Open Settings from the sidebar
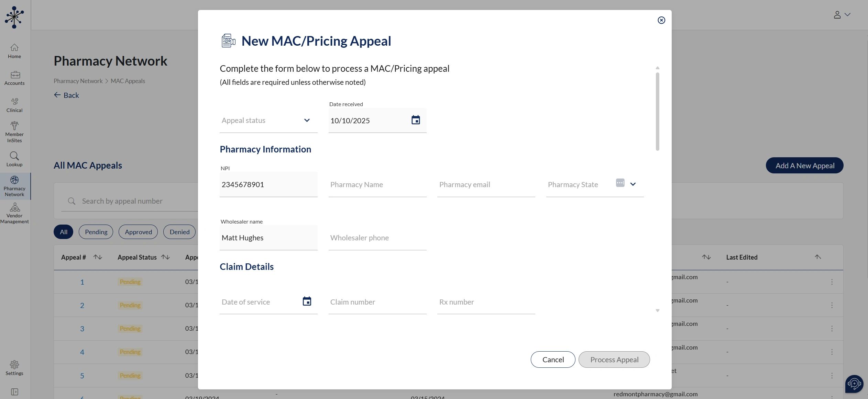The image size is (868, 399). point(14,368)
